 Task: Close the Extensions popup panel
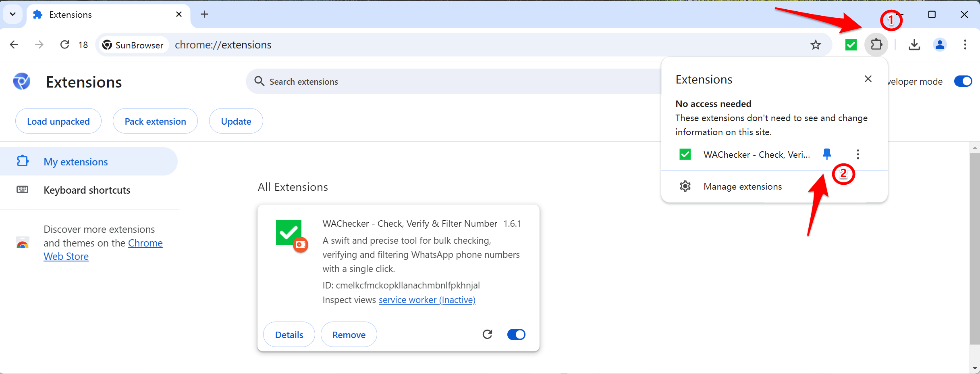(x=868, y=79)
